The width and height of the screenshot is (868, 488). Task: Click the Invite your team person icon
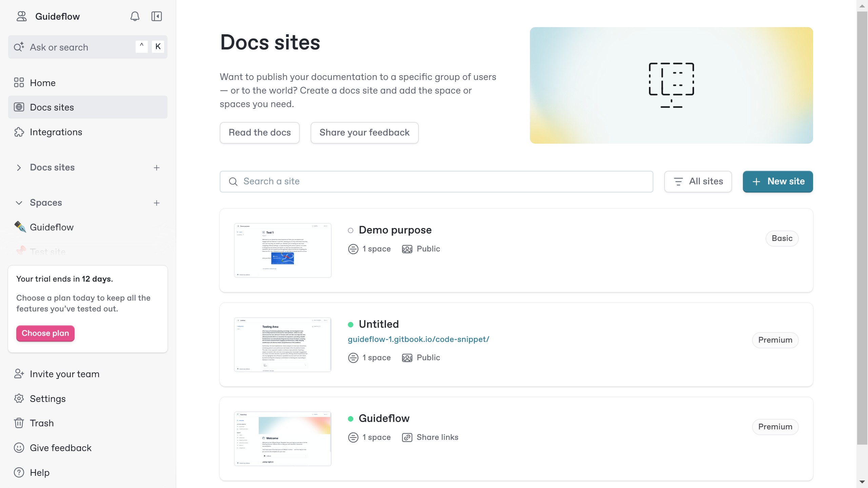coord(19,374)
